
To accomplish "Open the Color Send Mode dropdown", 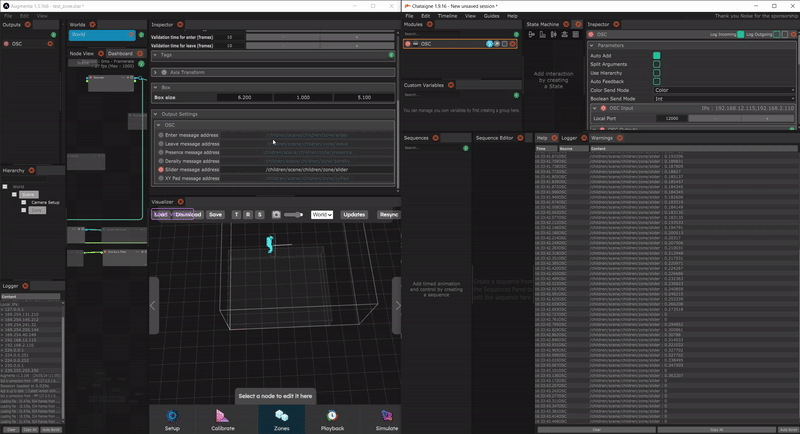I will [719, 90].
